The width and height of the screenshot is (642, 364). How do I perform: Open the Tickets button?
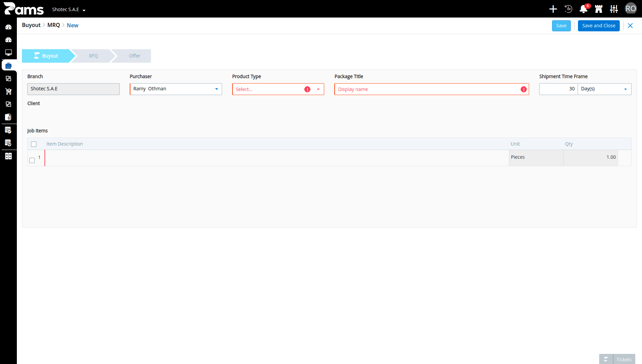pos(624,359)
